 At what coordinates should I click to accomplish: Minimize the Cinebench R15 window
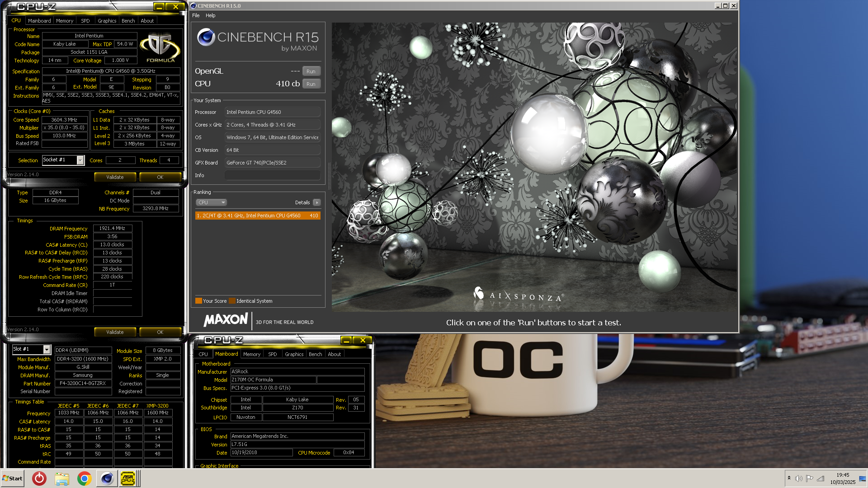click(717, 6)
